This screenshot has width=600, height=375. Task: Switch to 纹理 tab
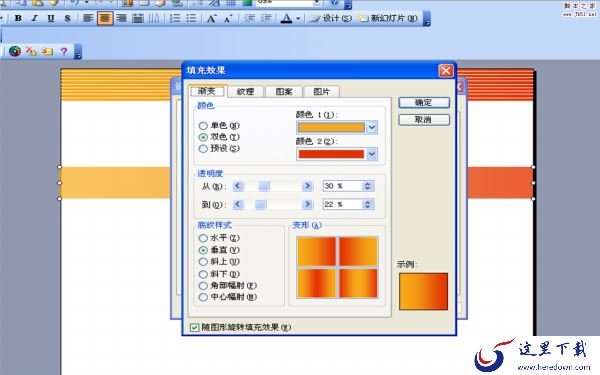tap(245, 91)
